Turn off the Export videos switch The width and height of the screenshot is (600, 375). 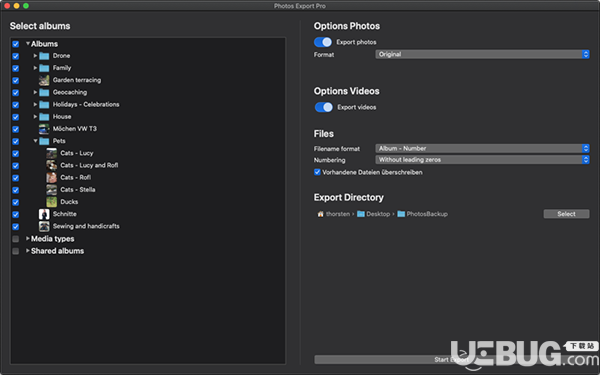tap(323, 107)
